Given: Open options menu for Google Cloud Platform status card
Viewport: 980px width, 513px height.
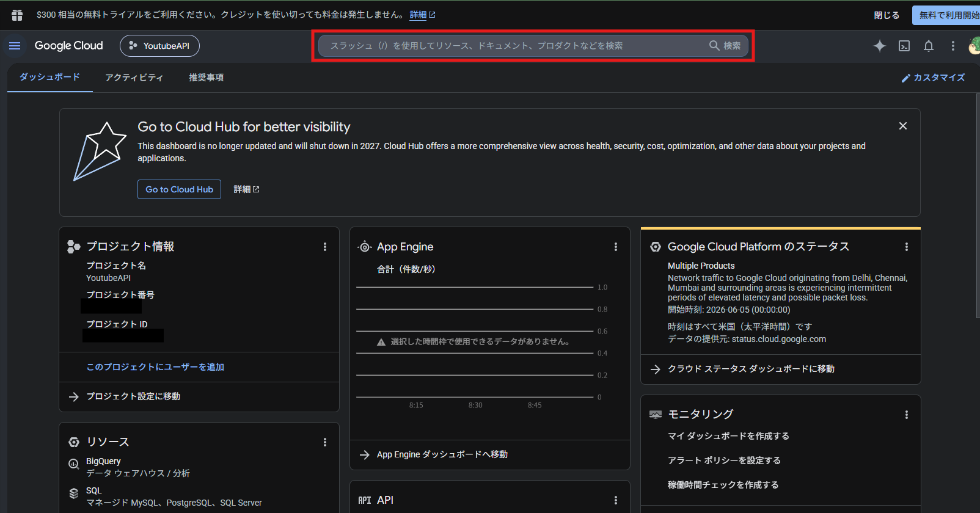Looking at the screenshot, I should 907,247.
